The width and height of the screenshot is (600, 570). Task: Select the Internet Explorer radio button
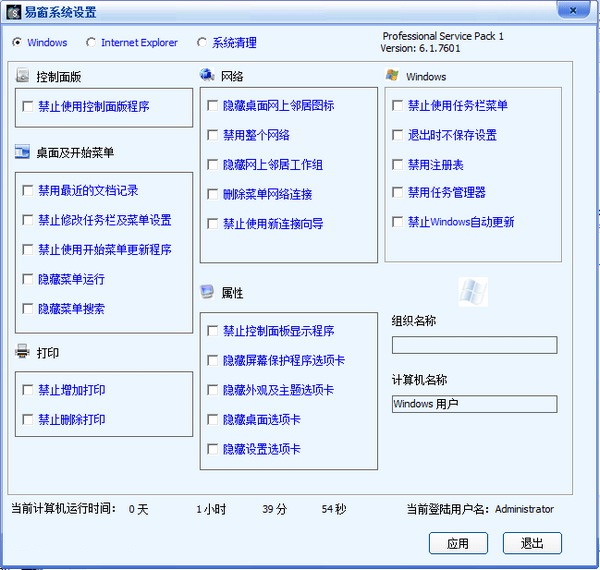[91, 42]
